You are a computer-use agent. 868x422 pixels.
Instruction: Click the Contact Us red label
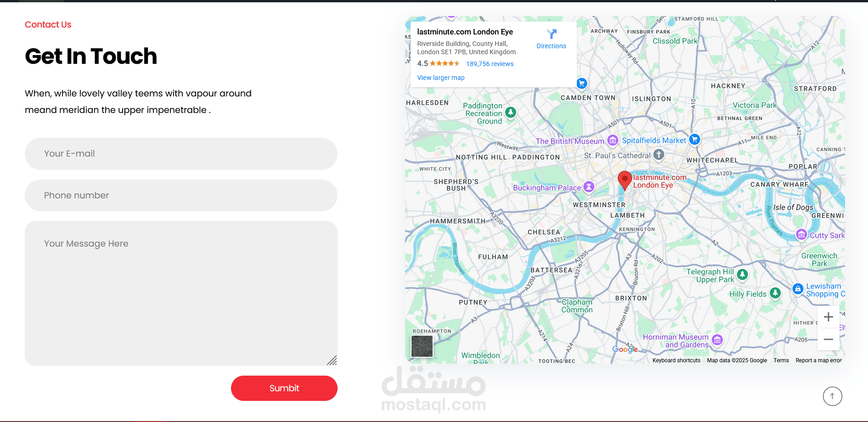tap(48, 25)
